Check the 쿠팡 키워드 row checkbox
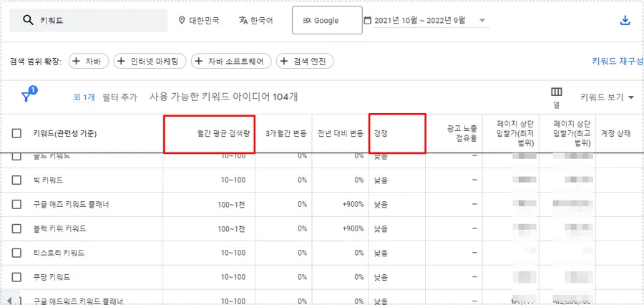This screenshot has height=305, width=644. coord(16,278)
